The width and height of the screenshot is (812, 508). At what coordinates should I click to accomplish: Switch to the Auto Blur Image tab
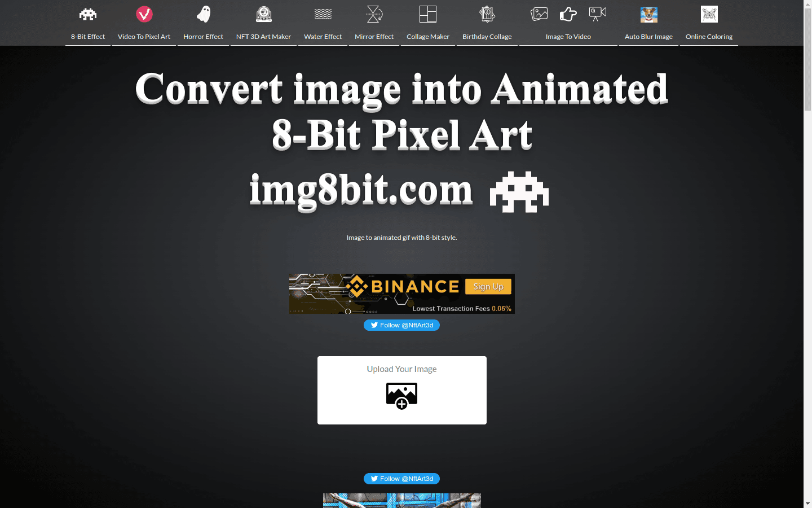coord(648,36)
